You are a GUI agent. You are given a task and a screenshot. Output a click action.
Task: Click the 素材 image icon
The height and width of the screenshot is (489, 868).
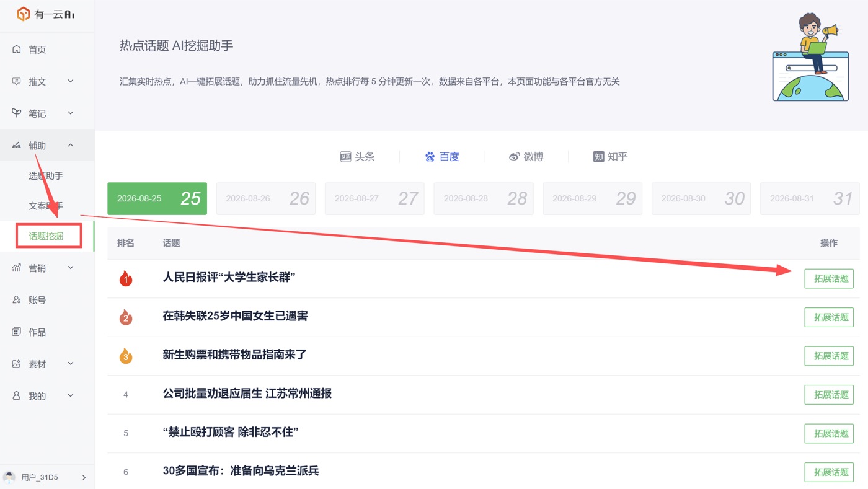17,364
